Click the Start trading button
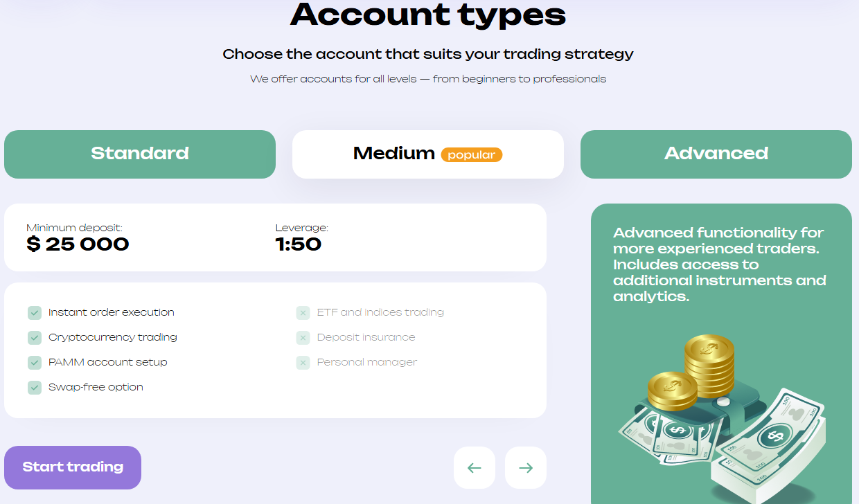 (73, 467)
